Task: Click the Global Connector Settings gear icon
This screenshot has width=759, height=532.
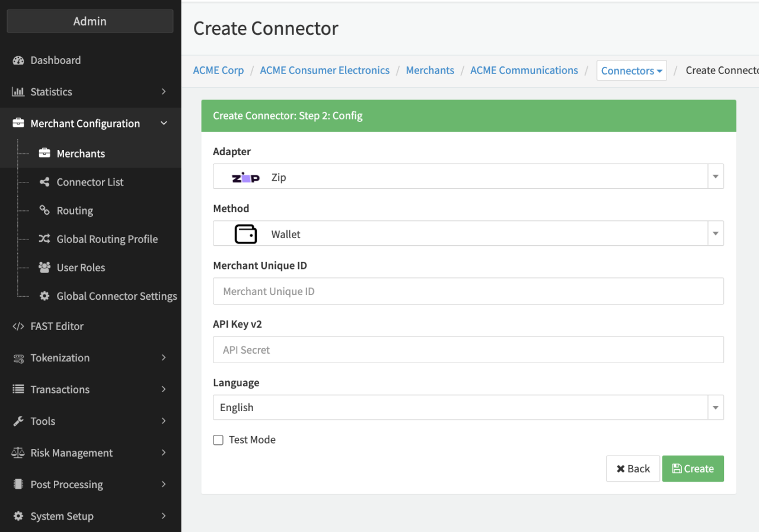Action: pos(44,296)
